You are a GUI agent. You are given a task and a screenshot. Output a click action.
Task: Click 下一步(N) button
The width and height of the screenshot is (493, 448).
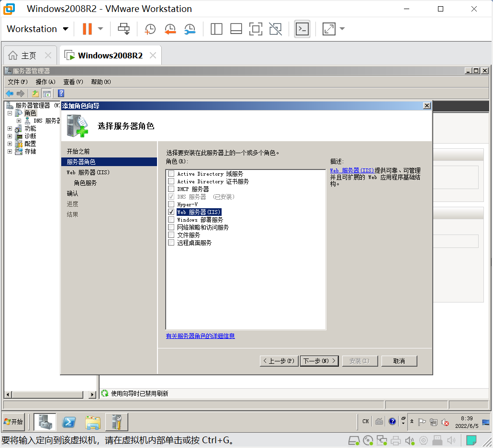point(319,361)
